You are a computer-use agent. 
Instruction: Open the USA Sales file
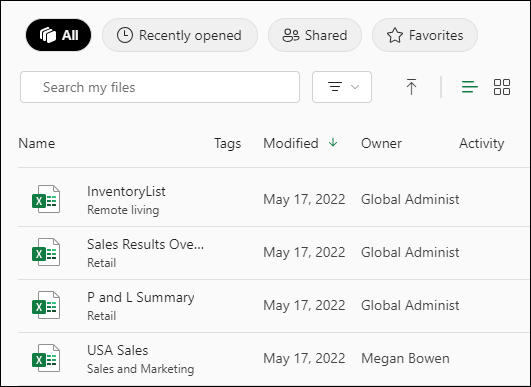pos(118,350)
